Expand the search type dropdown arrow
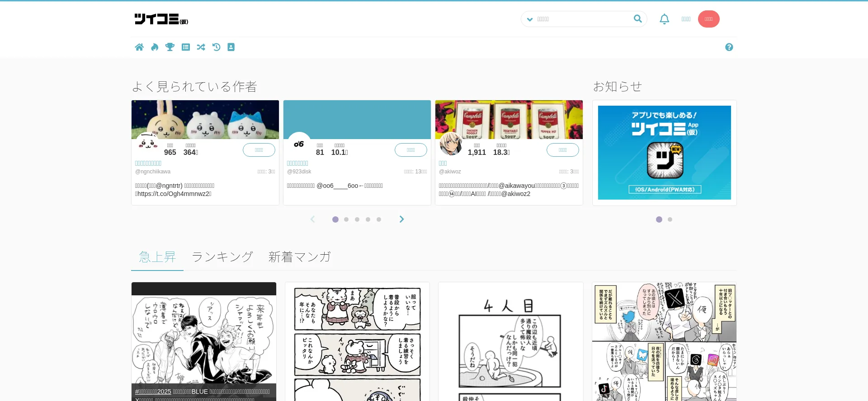 [530, 19]
